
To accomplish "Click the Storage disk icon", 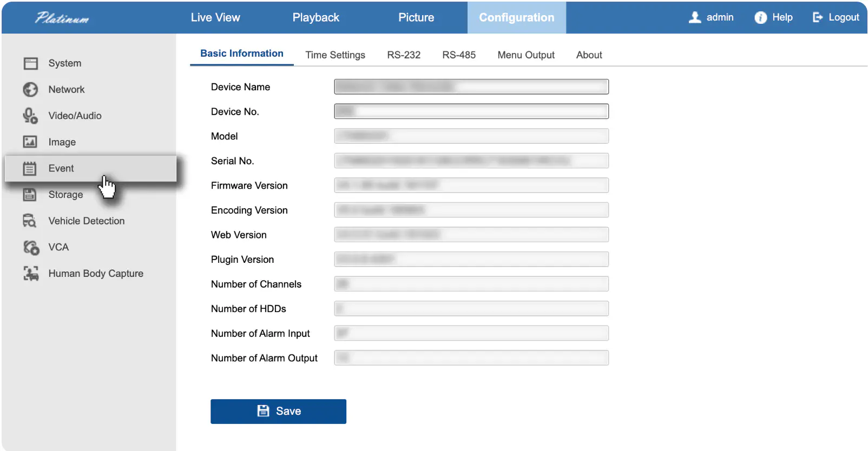I will click(x=30, y=195).
